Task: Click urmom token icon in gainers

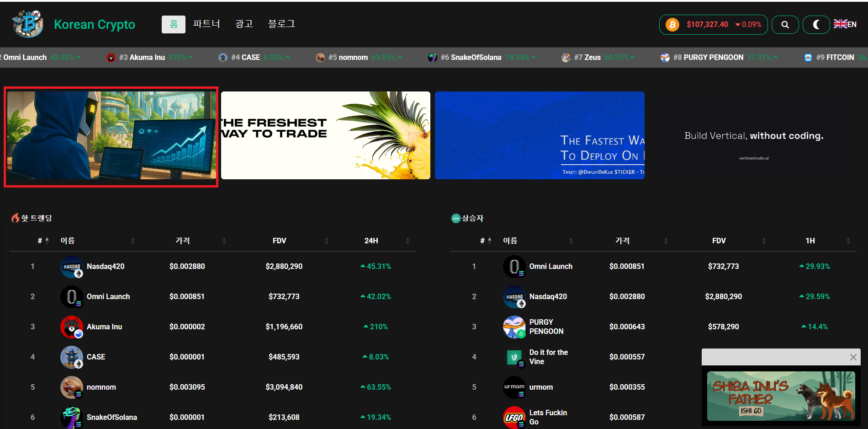Action: (x=514, y=387)
